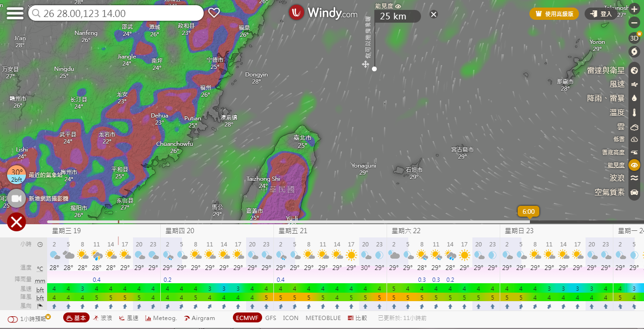
Task: Click the 使用高級版 premium button
Action: click(554, 14)
